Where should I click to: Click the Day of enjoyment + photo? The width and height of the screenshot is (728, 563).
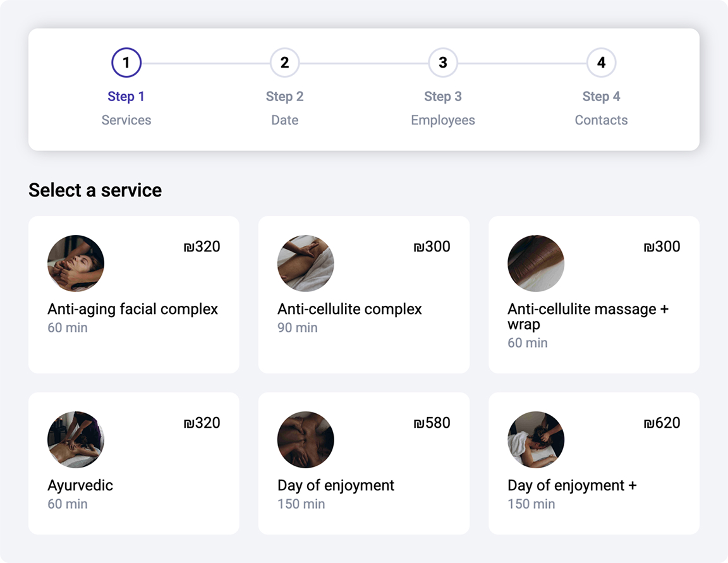pyautogui.click(x=536, y=440)
